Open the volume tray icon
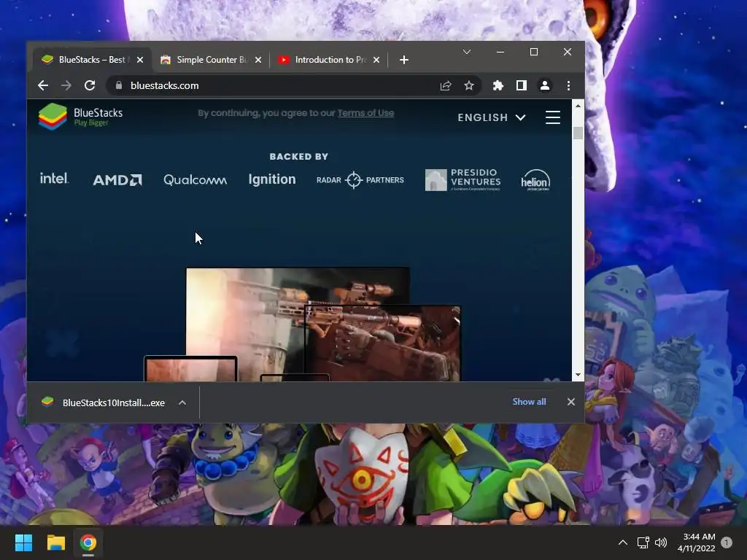The image size is (747, 560). pyautogui.click(x=661, y=542)
